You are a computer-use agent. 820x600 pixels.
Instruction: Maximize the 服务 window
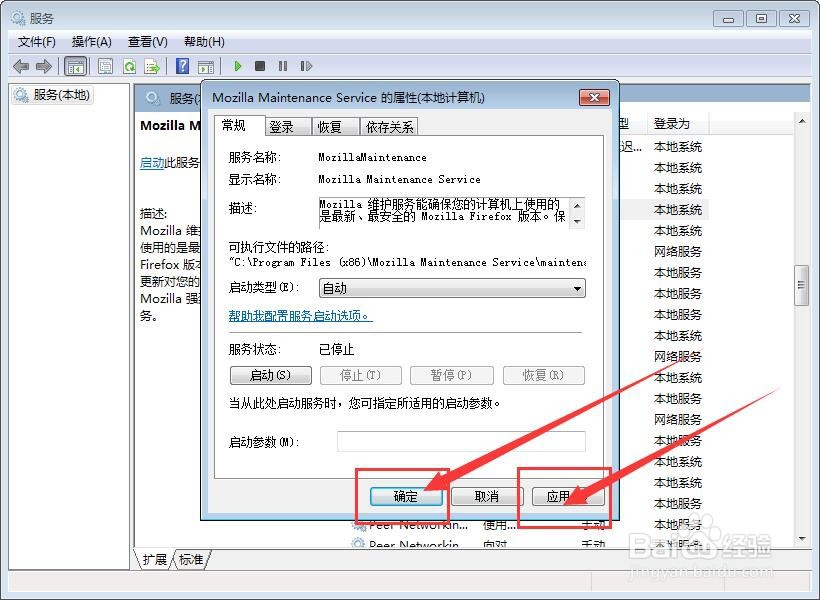(x=761, y=19)
